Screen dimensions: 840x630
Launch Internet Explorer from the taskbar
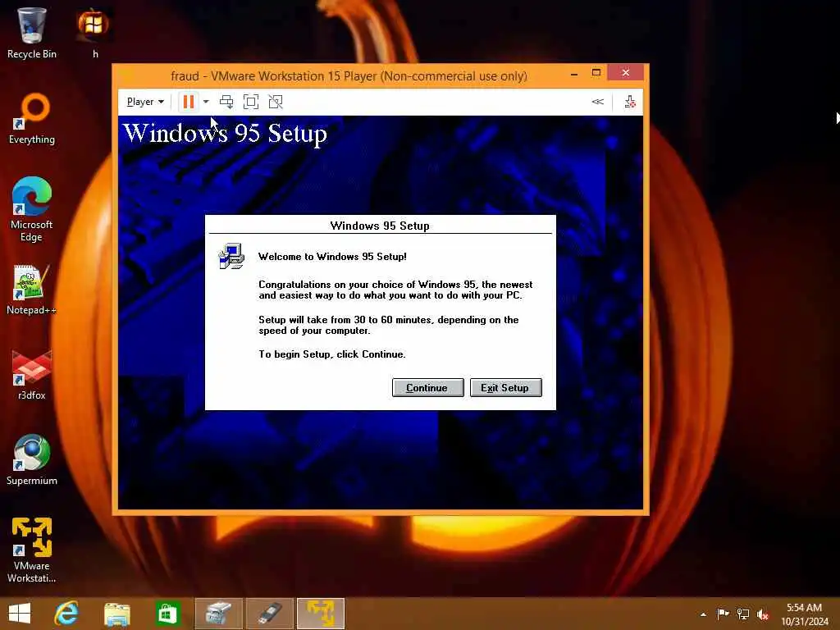(x=67, y=614)
